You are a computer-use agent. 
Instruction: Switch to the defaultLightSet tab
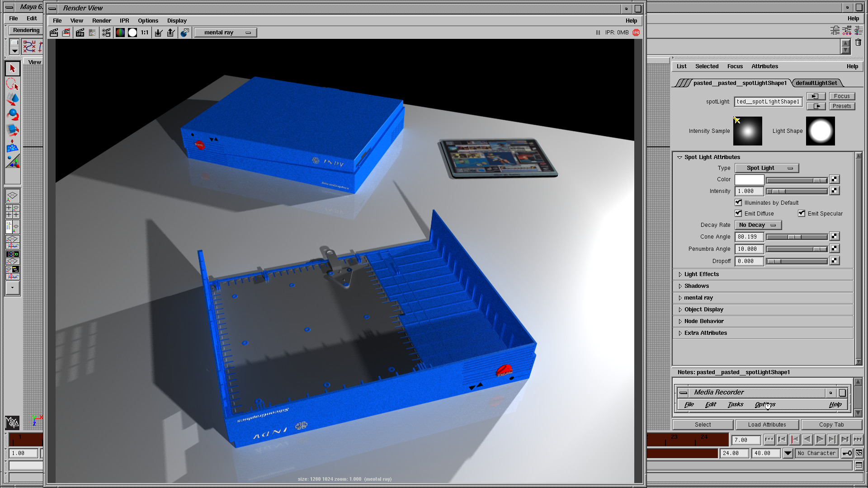coord(816,83)
